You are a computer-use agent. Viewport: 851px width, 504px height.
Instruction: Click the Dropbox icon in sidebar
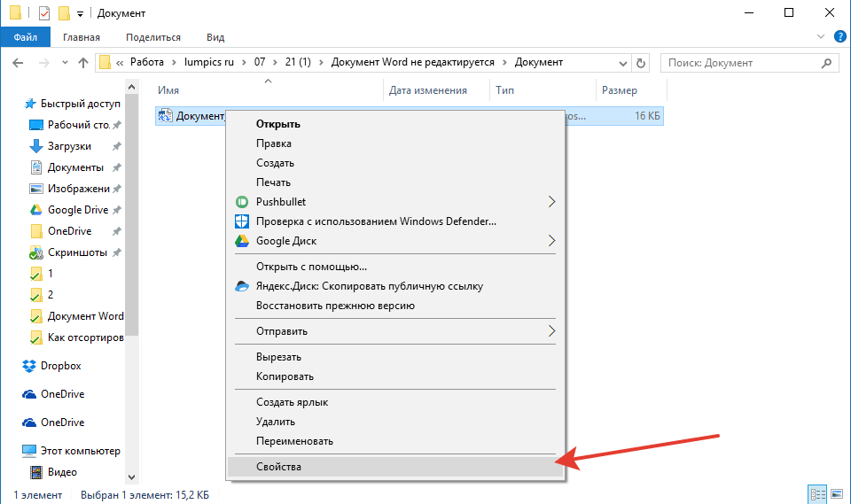point(29,366)
